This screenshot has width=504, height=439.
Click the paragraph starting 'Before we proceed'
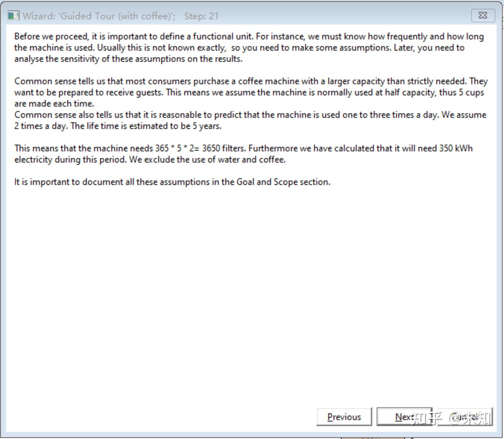click(x=249, y=47)
